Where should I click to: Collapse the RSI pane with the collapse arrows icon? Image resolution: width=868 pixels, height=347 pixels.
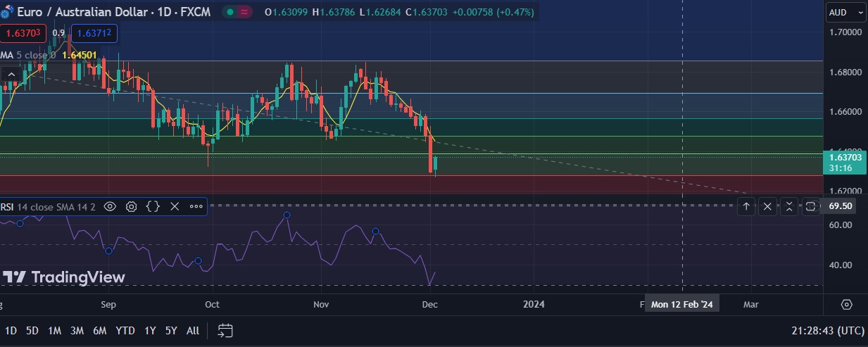(x=789, y=206)
